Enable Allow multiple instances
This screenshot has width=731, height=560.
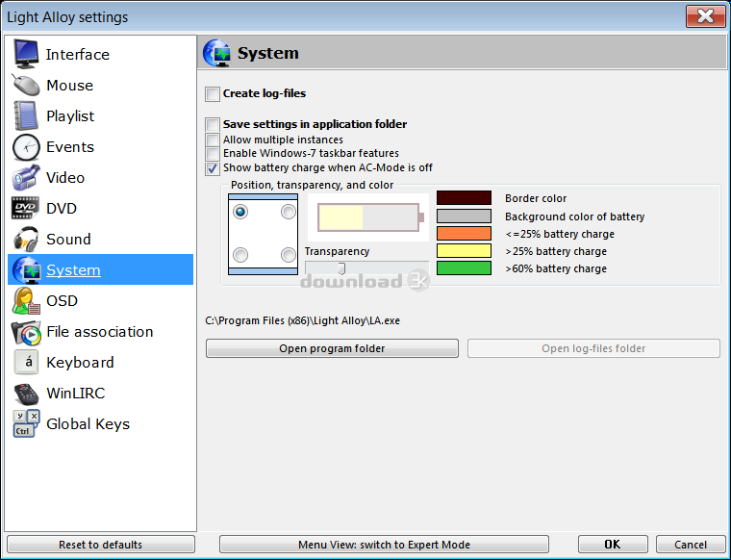(x=213, y=140)
